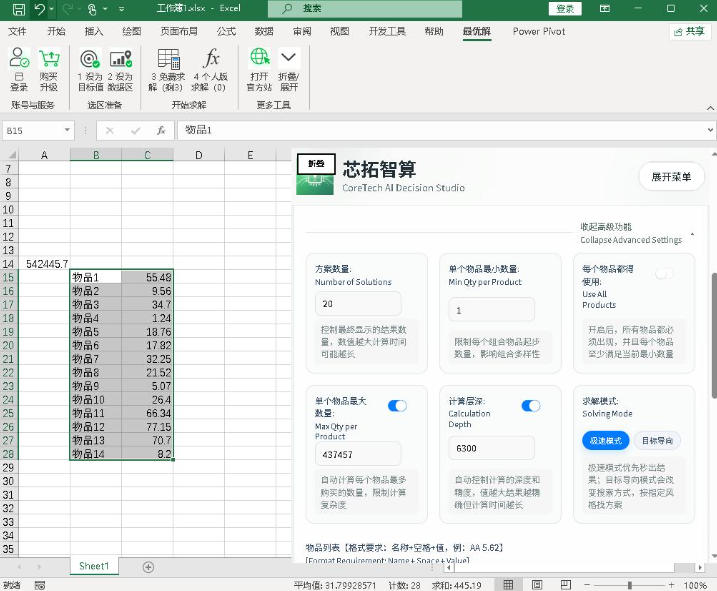Click the cancel X in formula bar
The width and height of the screenshot is (717, 591).
tap(109, 130)
